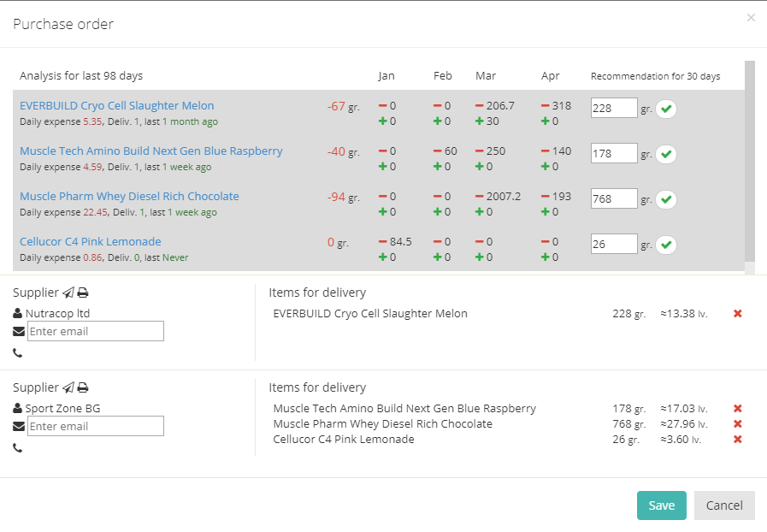Edit the 768 gr. recommendation field
767x532 pixels.
(614, 198)
